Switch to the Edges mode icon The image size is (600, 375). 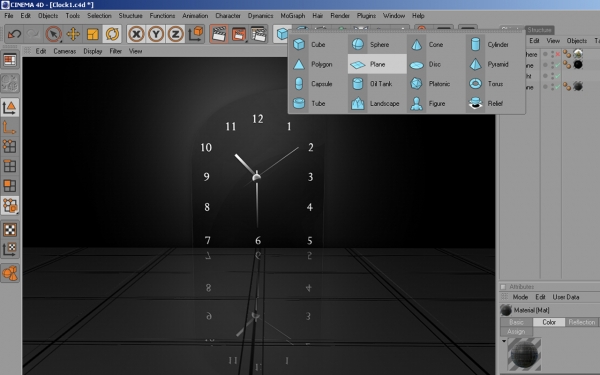[x=10, y=166]
